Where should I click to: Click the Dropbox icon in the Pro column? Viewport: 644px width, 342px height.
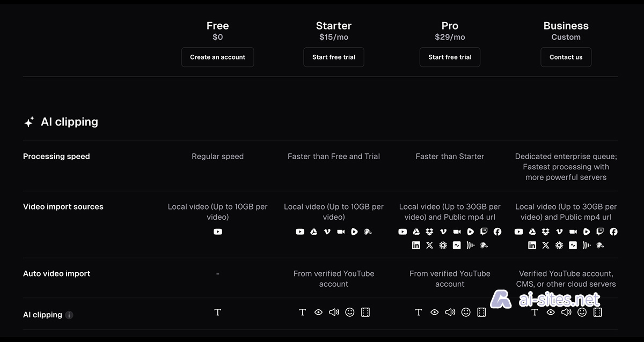tap(429, 232)
